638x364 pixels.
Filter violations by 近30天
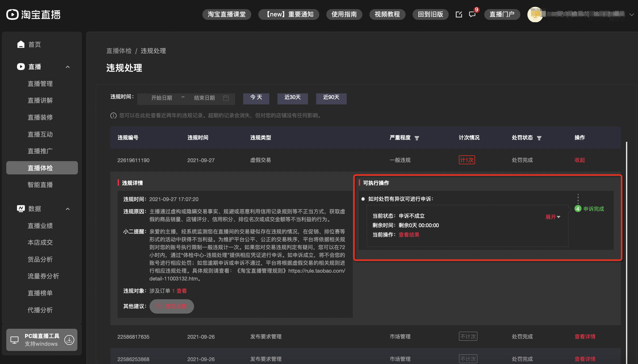pyautogui.click(x=293, y=98)
